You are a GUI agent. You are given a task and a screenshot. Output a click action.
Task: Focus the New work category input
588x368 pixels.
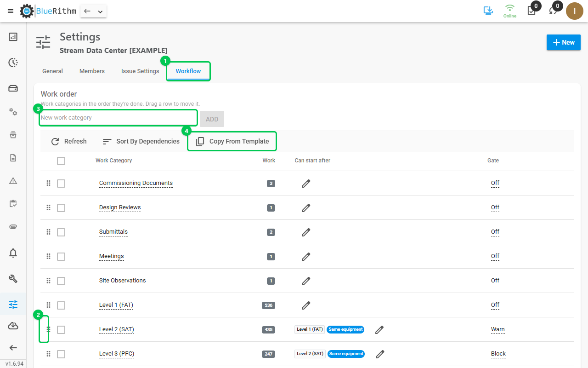(x=119, y=118)
